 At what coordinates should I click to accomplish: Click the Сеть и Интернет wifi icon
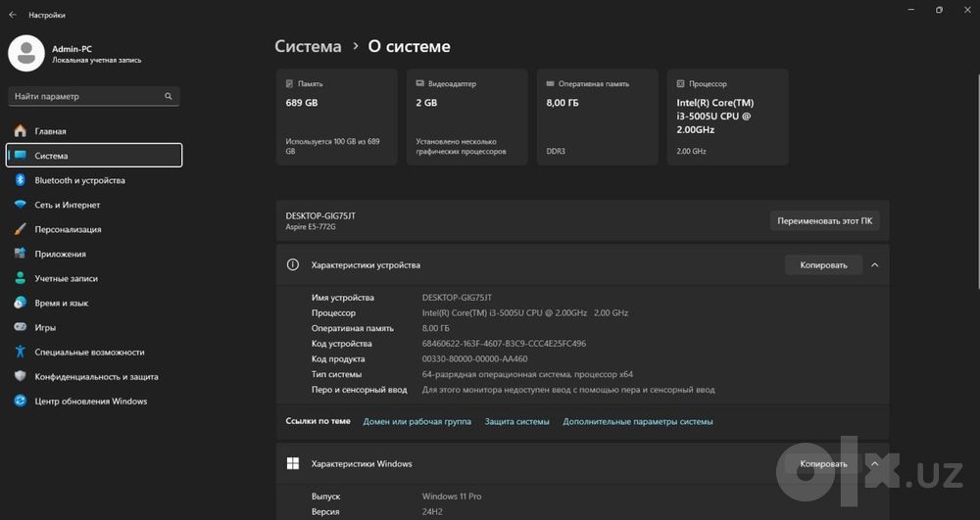(21, 205)
